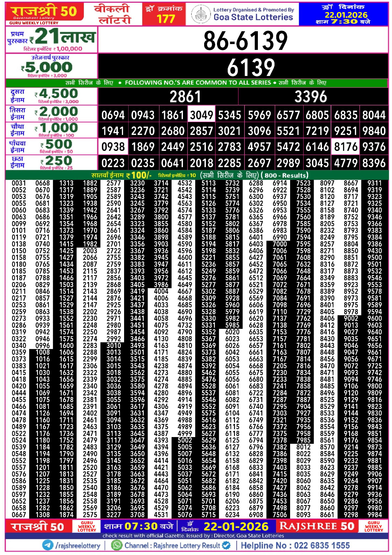
Task: Click the WhatsApp channel icon
Action: click(x=117, y=545)
